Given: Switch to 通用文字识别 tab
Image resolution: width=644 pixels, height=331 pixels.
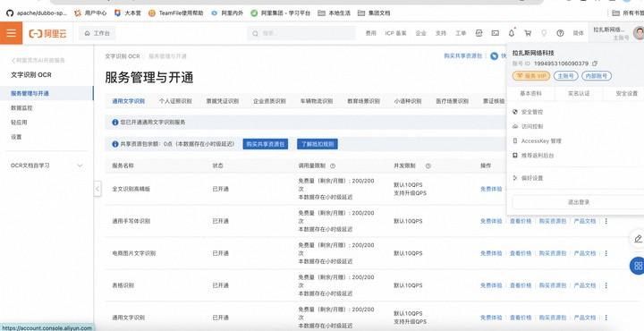Looking at the screenshot, I should click(x=128, y=101).
